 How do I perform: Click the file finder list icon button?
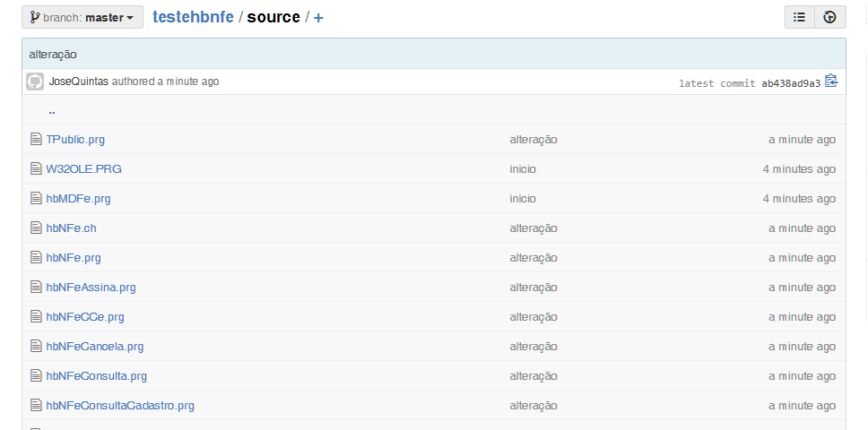[799, 17]
